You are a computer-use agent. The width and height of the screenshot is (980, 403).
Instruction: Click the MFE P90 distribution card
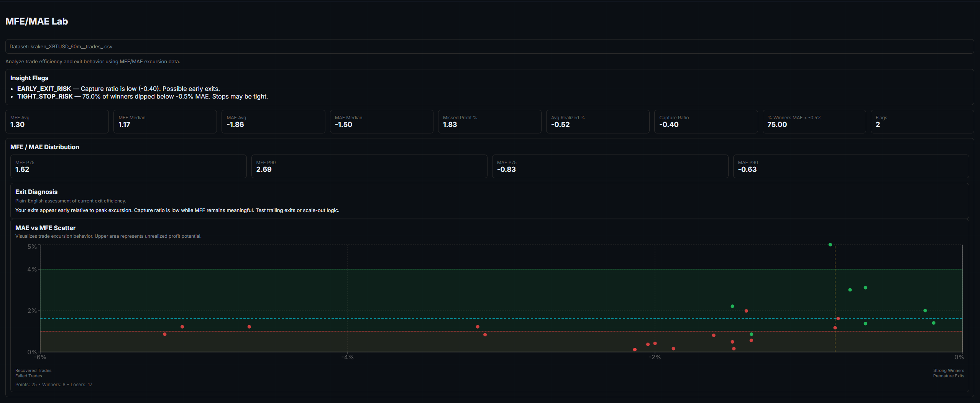(x=369, y=166)
